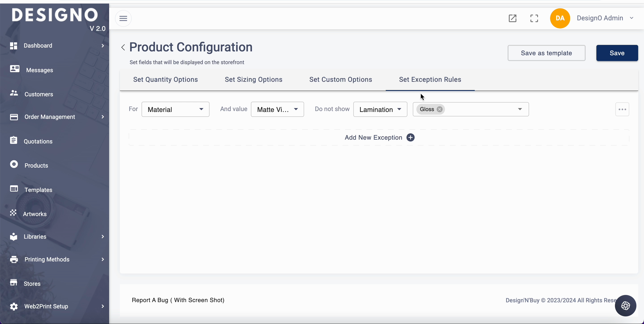Remove the Gloss chip
The height and width of the screenshot is (324, 644).
pyautogui.click(x=439, y=109)
